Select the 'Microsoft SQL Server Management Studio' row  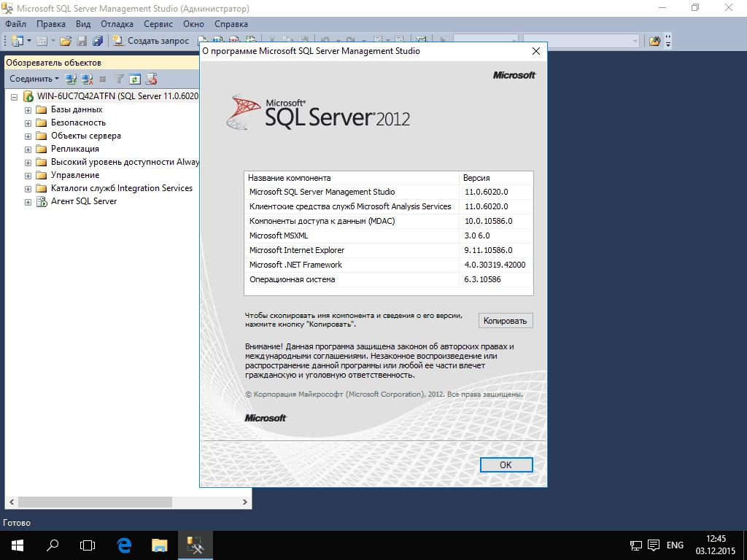pos(389,192)
